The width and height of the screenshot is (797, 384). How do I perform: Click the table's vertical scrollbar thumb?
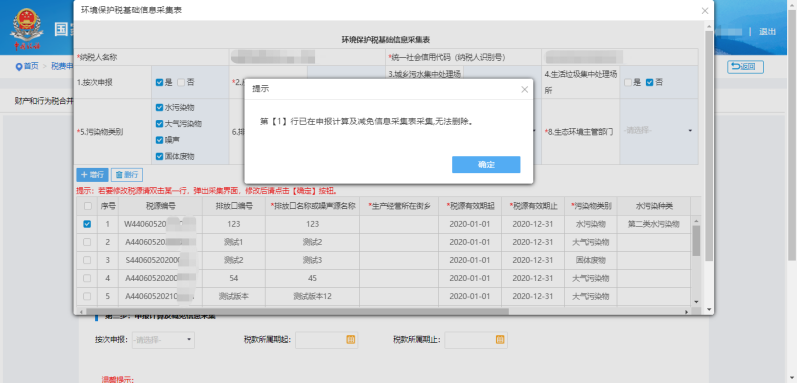pos(696,241)
